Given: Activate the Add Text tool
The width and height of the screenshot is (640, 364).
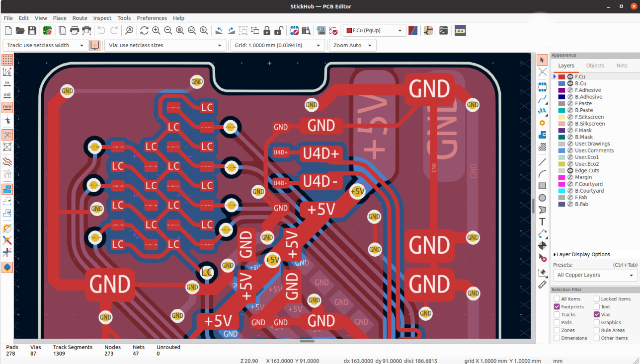Looking at the screenshot, I should (x=542, y=221).
